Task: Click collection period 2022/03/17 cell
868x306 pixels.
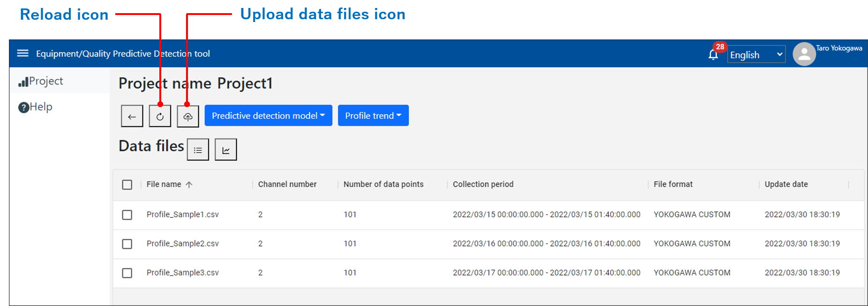Action: 546,273
